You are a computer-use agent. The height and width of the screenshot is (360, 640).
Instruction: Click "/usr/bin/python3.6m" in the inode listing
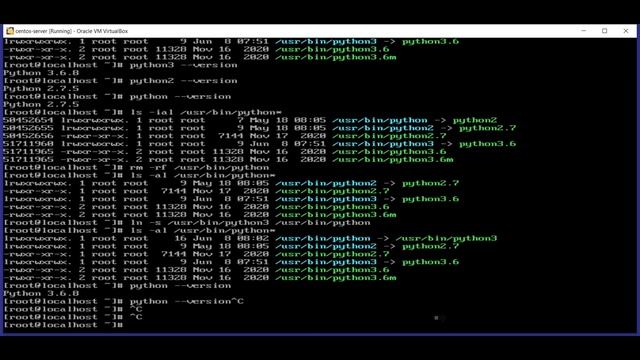pos(393,160)
